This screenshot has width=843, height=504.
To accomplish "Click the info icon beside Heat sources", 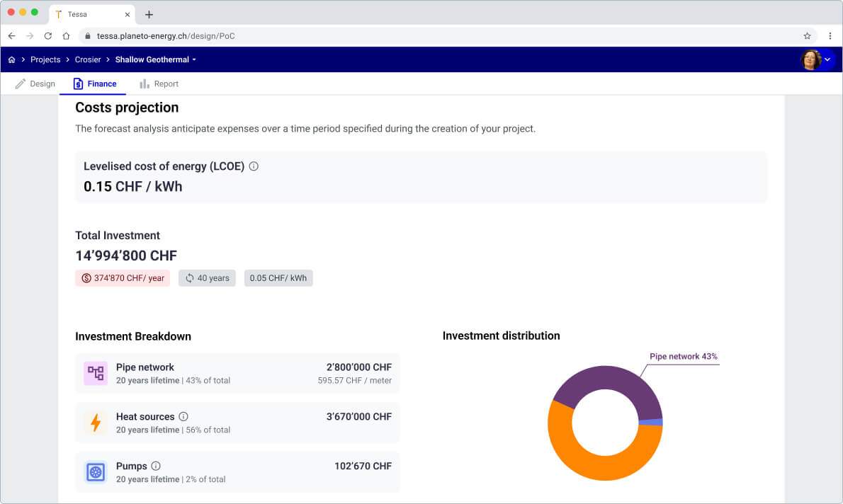I will [183, 416].
